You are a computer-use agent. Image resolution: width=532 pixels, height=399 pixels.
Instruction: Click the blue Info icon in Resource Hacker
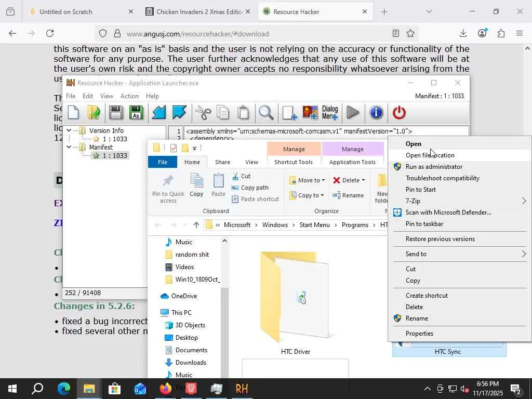click(376, 113)
